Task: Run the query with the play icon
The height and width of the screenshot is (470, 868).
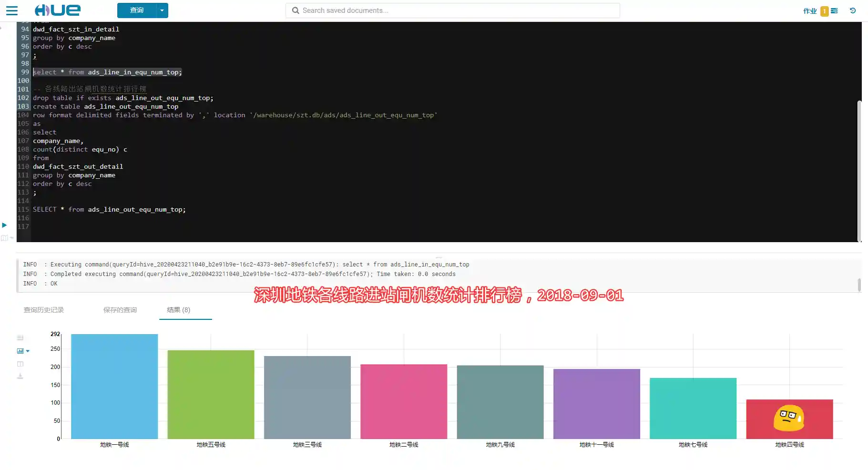Action: pos(4,225)
